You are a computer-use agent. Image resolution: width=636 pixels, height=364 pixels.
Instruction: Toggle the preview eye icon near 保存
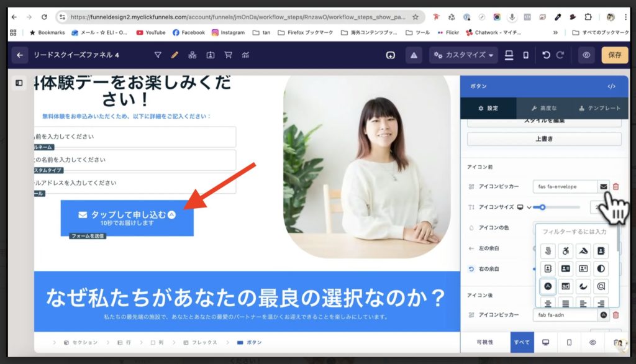(x=586, y=55)
